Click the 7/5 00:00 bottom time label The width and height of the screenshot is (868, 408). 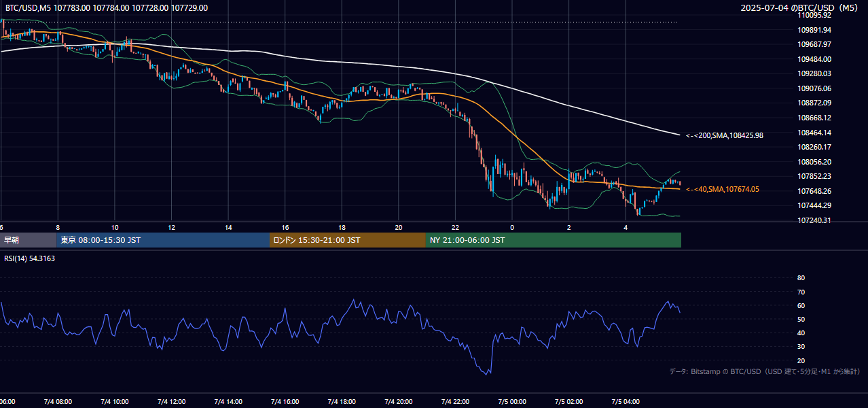[x=512, y=402]
